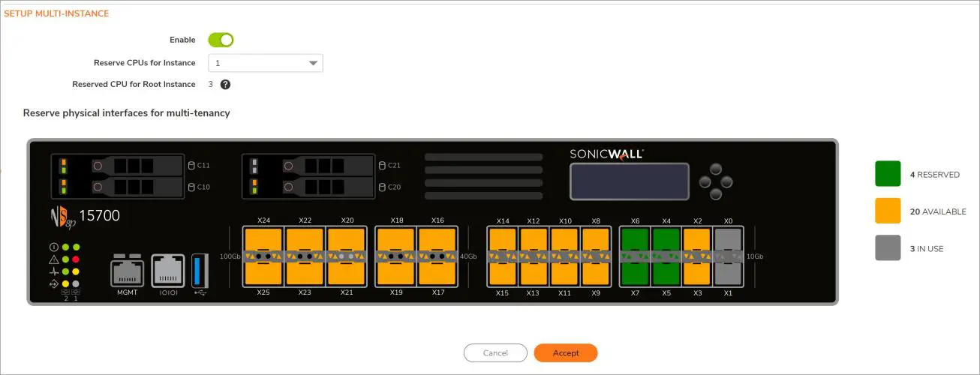Image resolution: width=980 pixels, height=375 pixels.
Task: Select port X22 on the chassis
Action: pyautogui.click(x=305, y=241)
